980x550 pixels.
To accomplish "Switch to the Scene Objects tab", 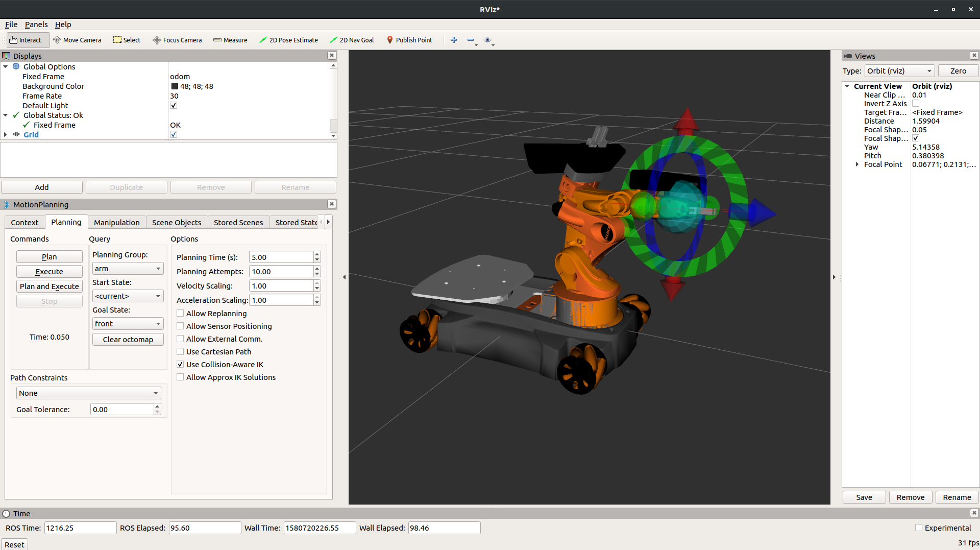I will click(x=177, y=222).
